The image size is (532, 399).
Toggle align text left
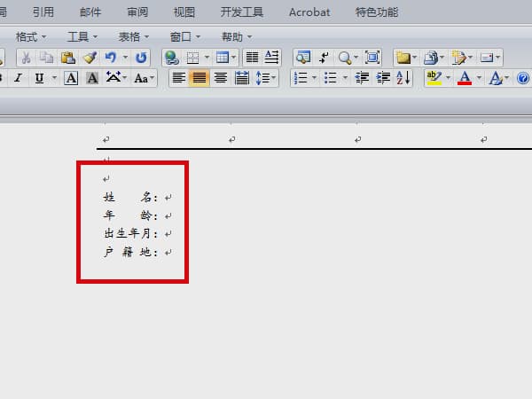[x=179, y=78]
